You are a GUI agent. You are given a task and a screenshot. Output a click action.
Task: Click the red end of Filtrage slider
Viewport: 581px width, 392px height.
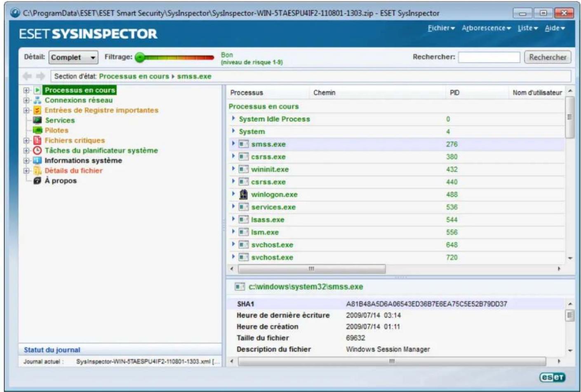click(209, 57)
